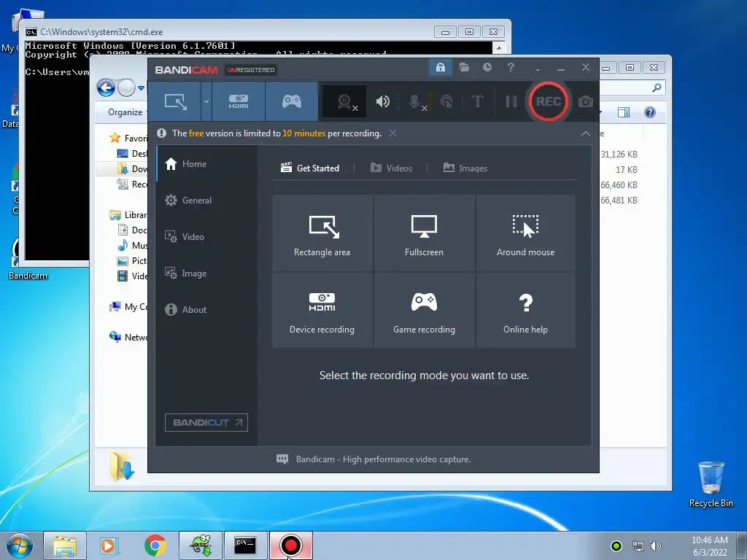Screen dimensions: 747x560
Task: Choose Fullscreen recording mode tile
Action: click(424, 233)
